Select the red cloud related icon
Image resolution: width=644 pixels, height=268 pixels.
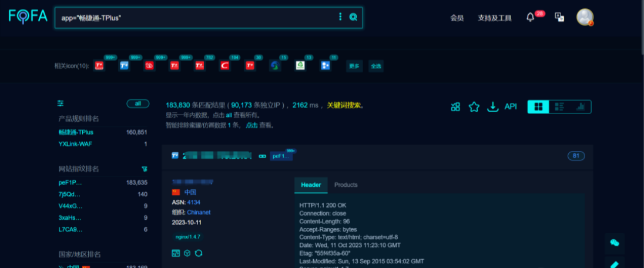149,65
